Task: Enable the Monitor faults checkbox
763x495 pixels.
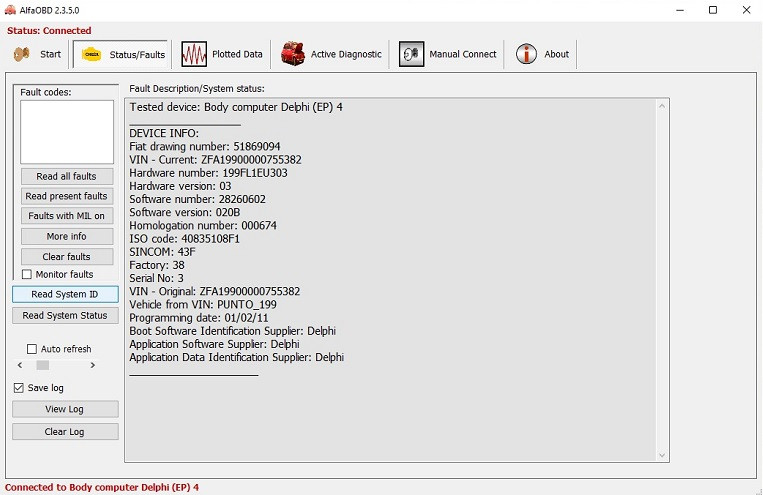Action: pyautogui.click(x=27, y=275)
